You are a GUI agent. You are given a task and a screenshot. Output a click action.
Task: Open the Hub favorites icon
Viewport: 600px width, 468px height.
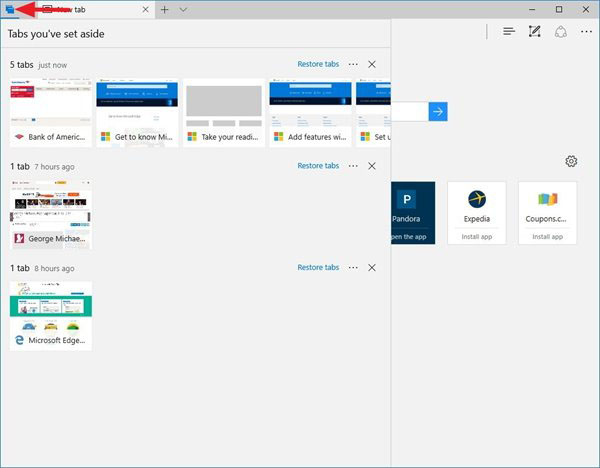tap(509, 31)
